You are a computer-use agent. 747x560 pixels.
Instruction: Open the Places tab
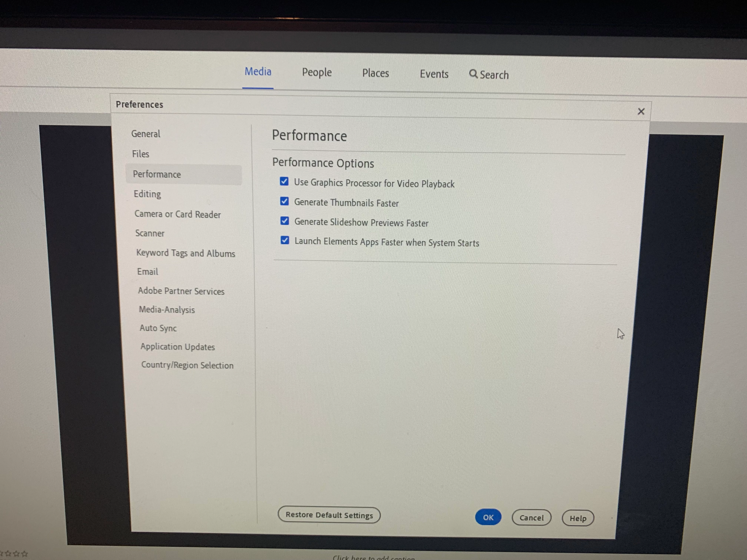click(x=375, y=73)
